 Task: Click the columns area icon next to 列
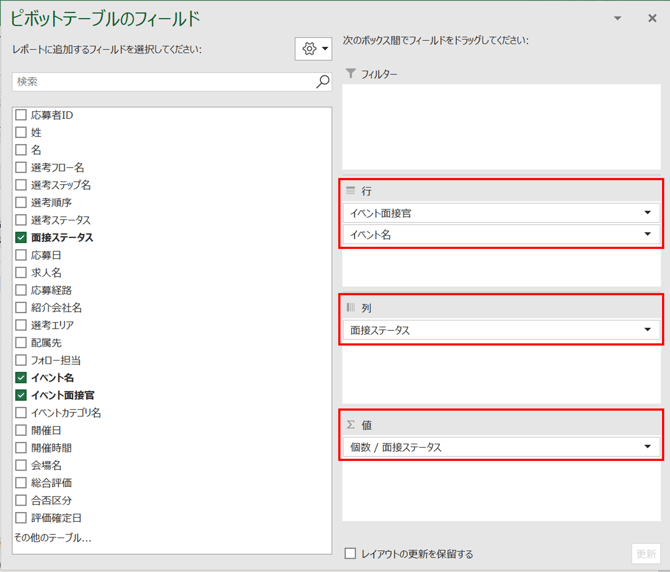point(350,307)
